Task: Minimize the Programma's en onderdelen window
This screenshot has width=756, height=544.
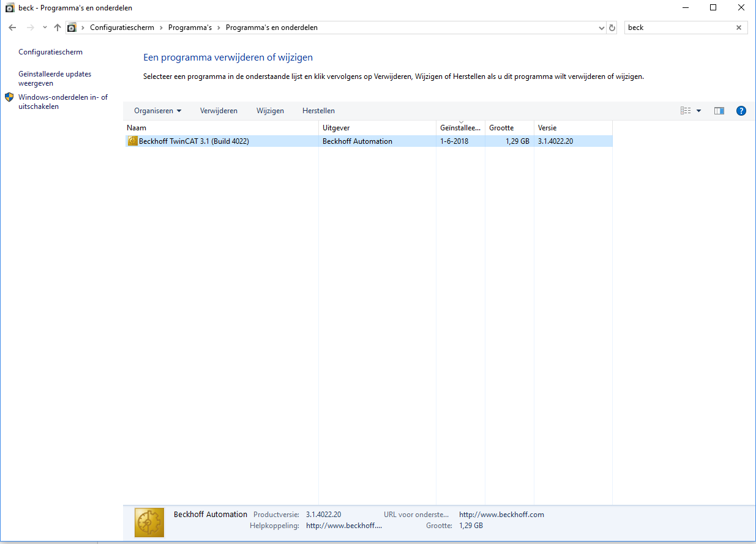Action: tap(685, 8)
